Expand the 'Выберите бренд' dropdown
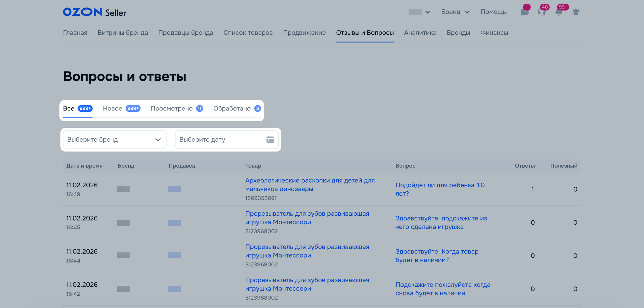The image size is (644, 308). 114,139
